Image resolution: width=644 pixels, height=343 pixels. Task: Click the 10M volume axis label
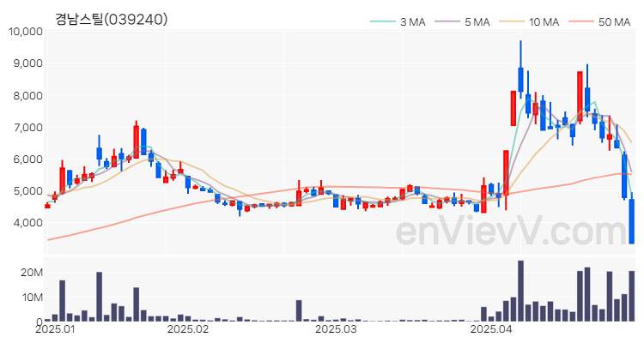pos(32,298)
